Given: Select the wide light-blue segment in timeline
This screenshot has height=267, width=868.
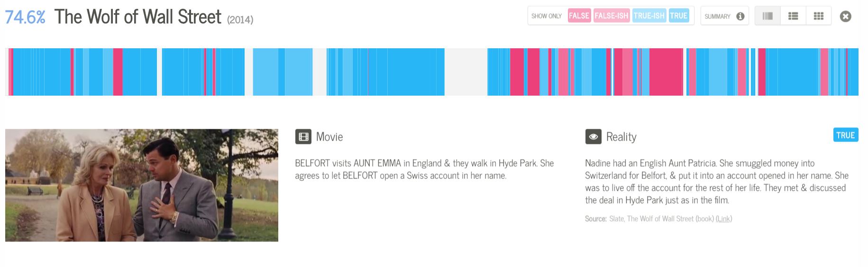Looking at the screenshot, I should click(x=299, y=72).
